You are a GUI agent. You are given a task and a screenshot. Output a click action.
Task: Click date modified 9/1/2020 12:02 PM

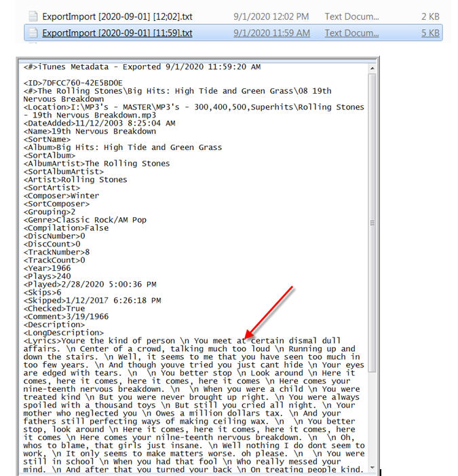click(x=271, y=16)
